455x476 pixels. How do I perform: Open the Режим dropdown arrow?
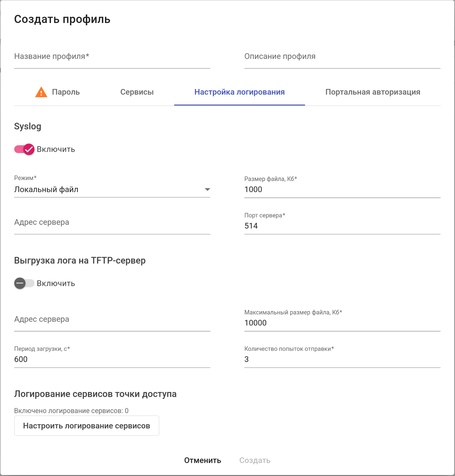click(x=207, y=190)
